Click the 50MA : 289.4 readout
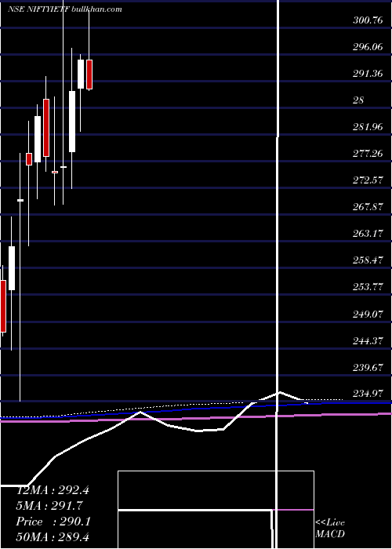The height and width of the screenshot is (549, 392). [x=53, y=537]
